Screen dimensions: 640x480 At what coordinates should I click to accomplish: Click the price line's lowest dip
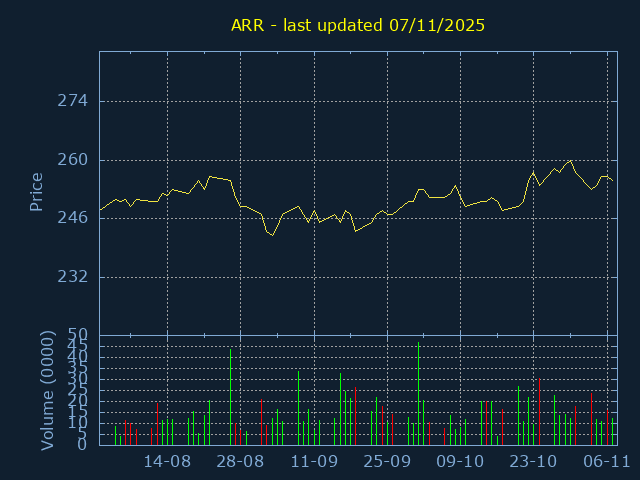(271, 236)
